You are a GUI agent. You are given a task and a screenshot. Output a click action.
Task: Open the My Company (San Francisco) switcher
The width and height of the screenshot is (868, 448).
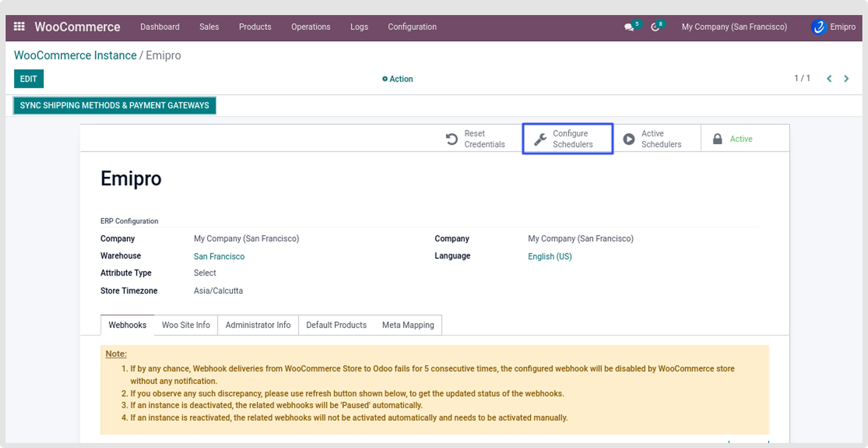tap(734, 27)
